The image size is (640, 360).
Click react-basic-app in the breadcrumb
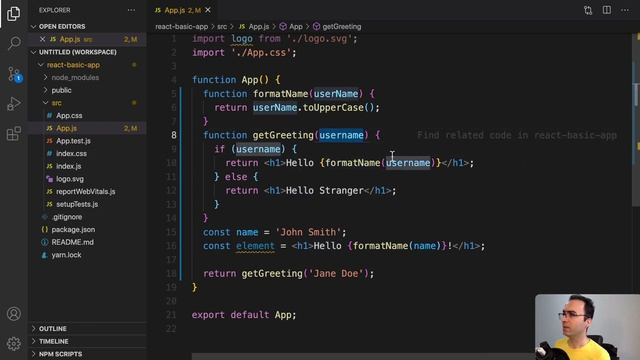tap(182, 27)
